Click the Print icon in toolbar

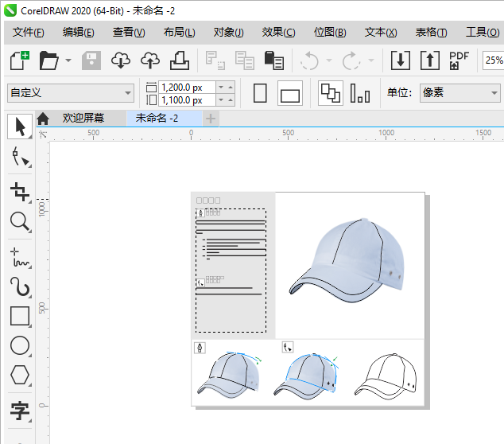(x=180, y=60)
